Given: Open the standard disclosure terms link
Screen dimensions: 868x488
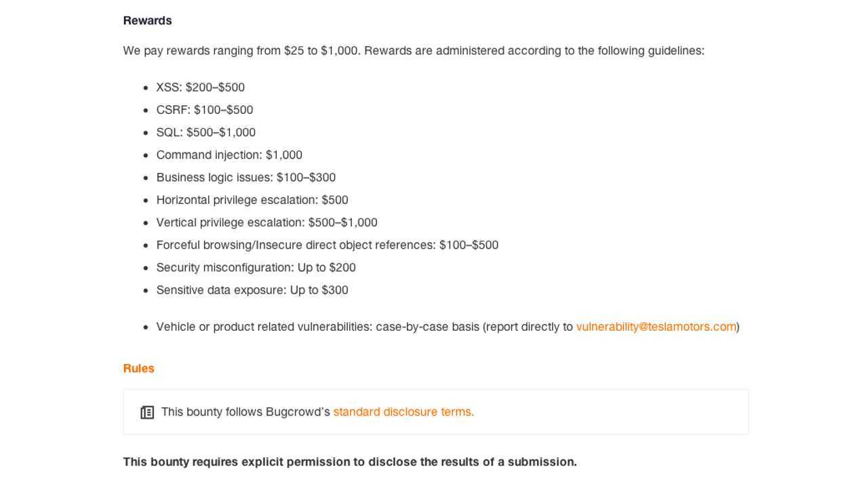Looking at the screenshot, I should 403,412.
